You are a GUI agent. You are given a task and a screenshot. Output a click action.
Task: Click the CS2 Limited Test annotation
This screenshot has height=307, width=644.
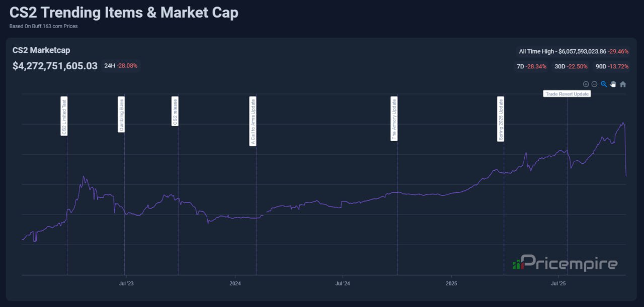coord(64,116)
